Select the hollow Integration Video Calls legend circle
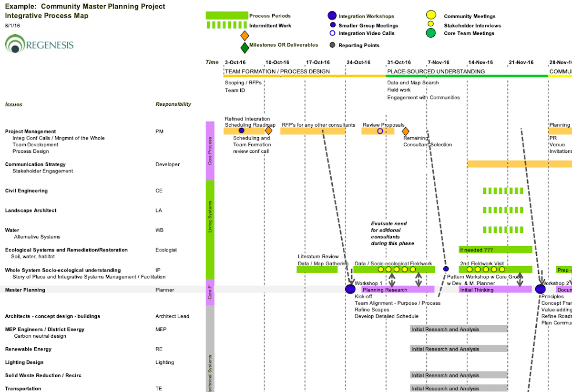Image resolution: width=572 pixels, height=392 pixels. point(332,33)
